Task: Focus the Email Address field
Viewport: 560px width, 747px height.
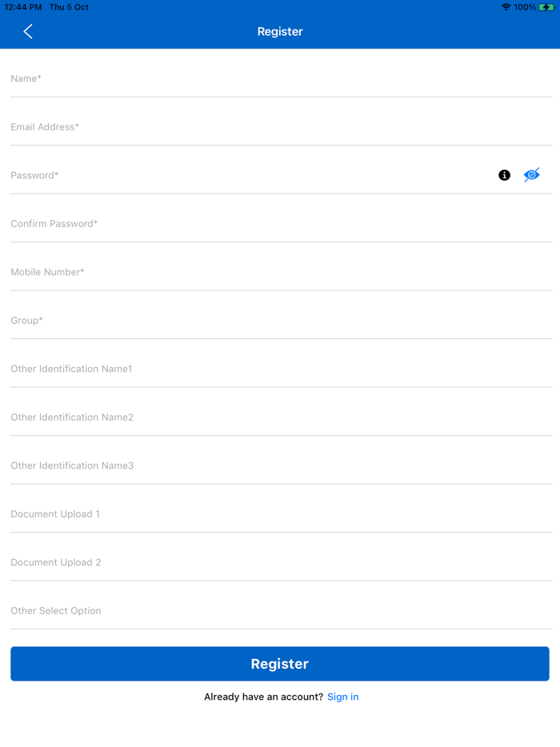Action: click(x=281, y=127)
